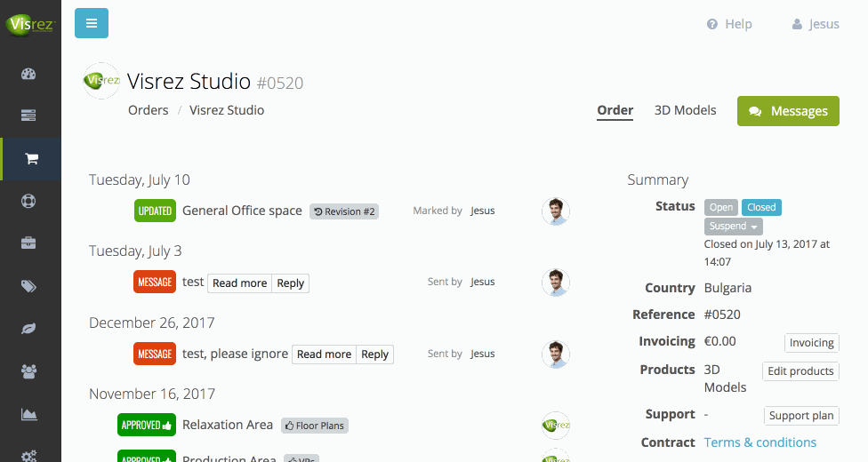Screen dimensions: 868x462
Task: Click MESSAGE badge on 'test, please ignore'
Action: 155,354
